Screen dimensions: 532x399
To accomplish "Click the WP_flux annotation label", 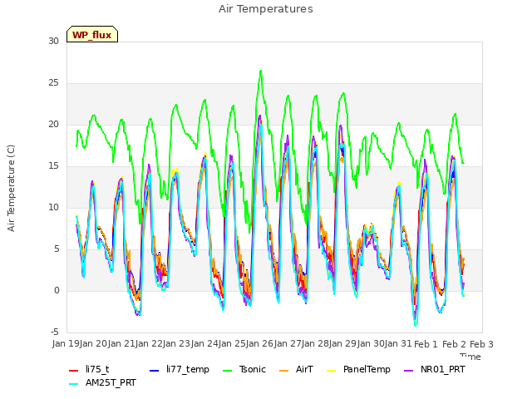I will tap(92, 34).
